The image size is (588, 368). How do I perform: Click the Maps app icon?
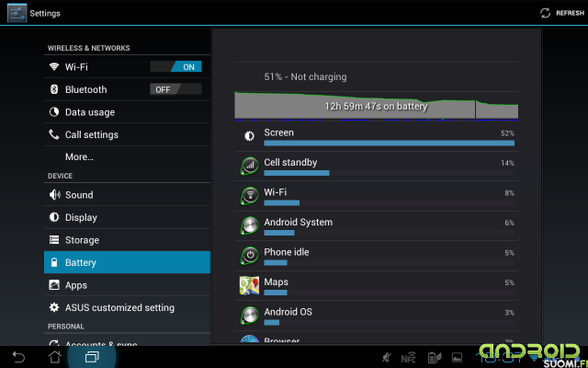(249, 285)
